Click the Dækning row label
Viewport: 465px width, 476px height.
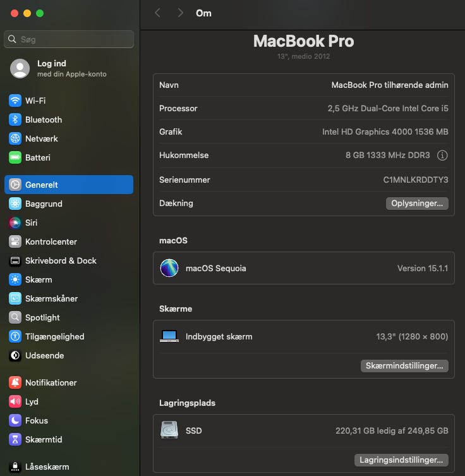[176, 203]
